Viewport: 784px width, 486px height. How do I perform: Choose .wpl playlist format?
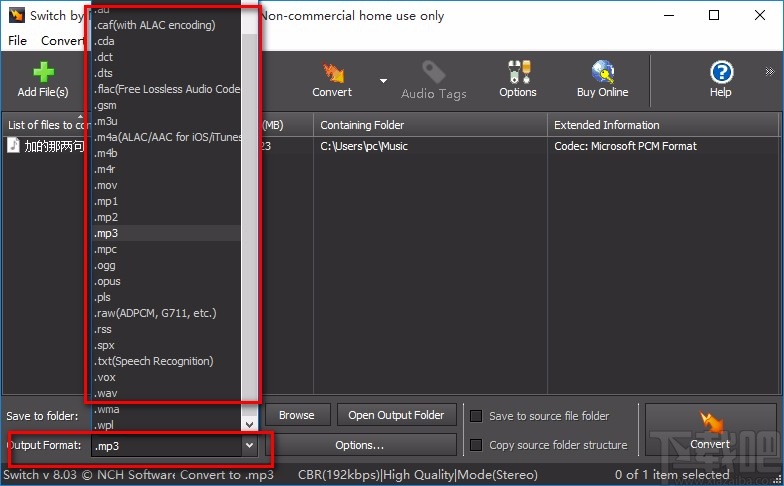(x=166, y=425)
